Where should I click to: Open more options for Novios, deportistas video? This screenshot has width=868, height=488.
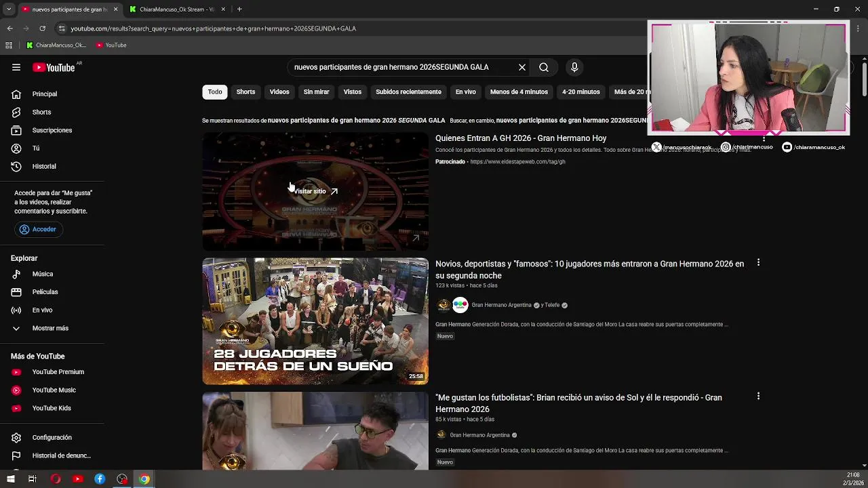tap(758, 262)
